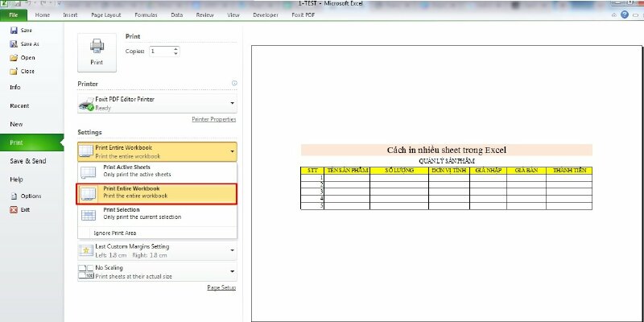
Task: Click the Save icon in Backstage menu
Action: [14, 31]
